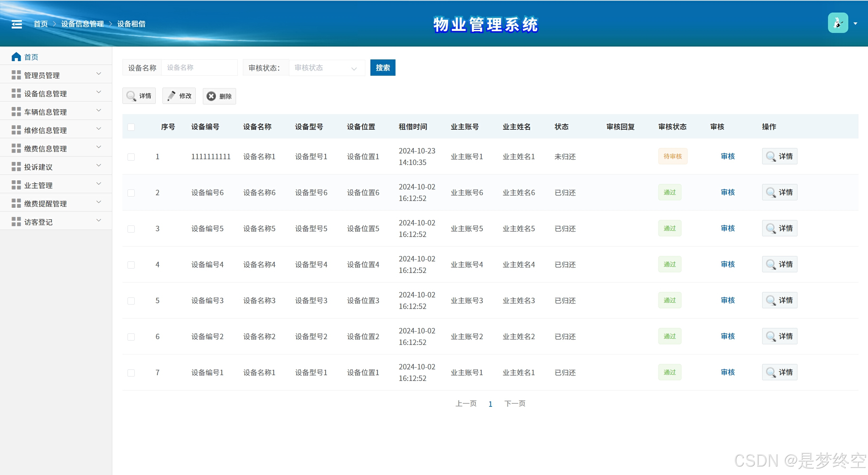The image size is (868, 475).
Task: Click the home icon in sidebar
Action: coord(16,57)
